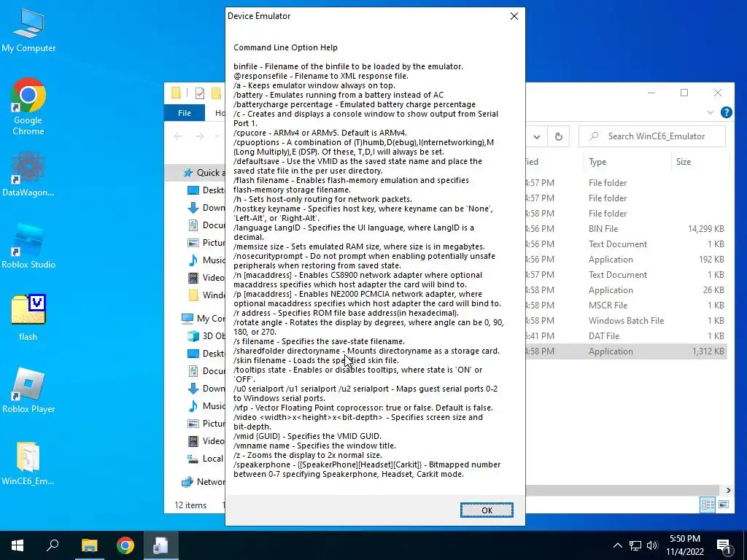Select the 1,312 KB Application row
Image resolution: width=747 pixels, height=560 pixels.
626,351
